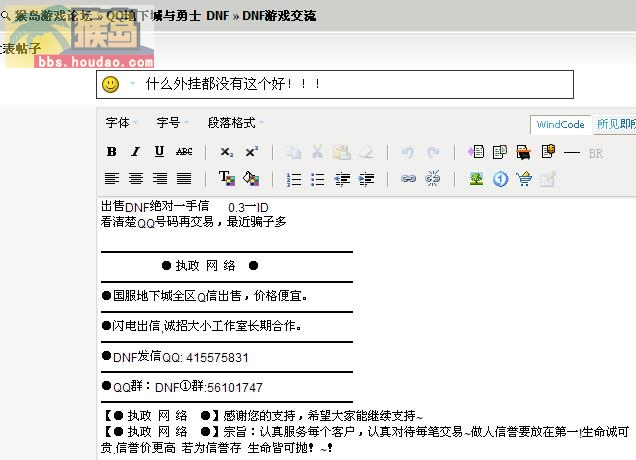Undo the last edit
Viewport: 636px width, 460px height.
point(408,153)
